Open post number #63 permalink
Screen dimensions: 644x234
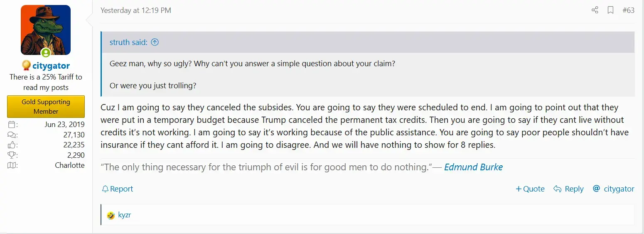(x=628, y=10)
